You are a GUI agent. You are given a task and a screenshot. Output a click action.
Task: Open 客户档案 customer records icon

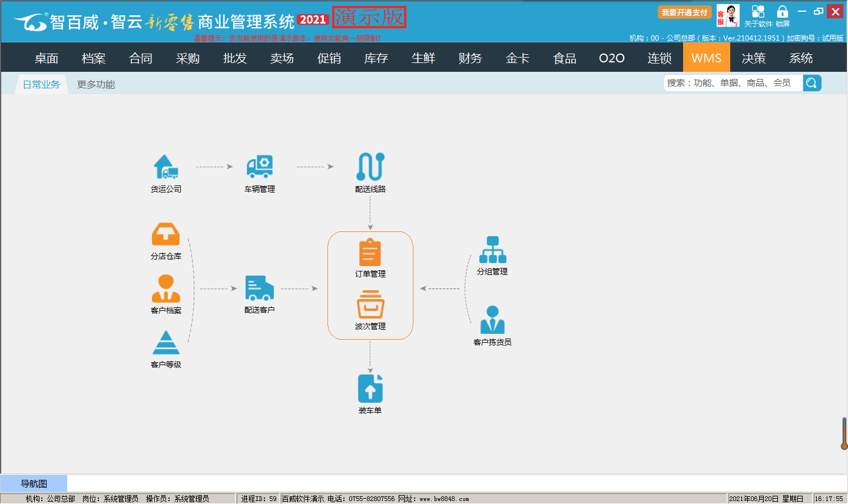point(165,289)
